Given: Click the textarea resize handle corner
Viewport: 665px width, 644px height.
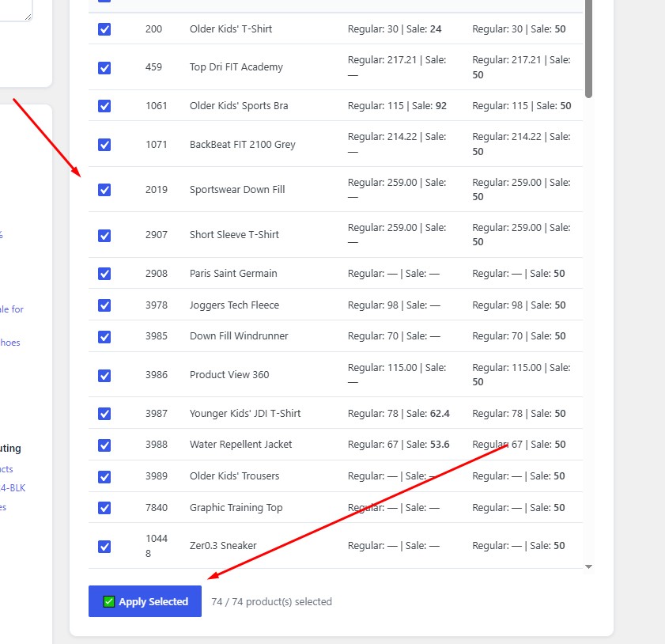Looking at the screenshot, I should click(28, 17).
